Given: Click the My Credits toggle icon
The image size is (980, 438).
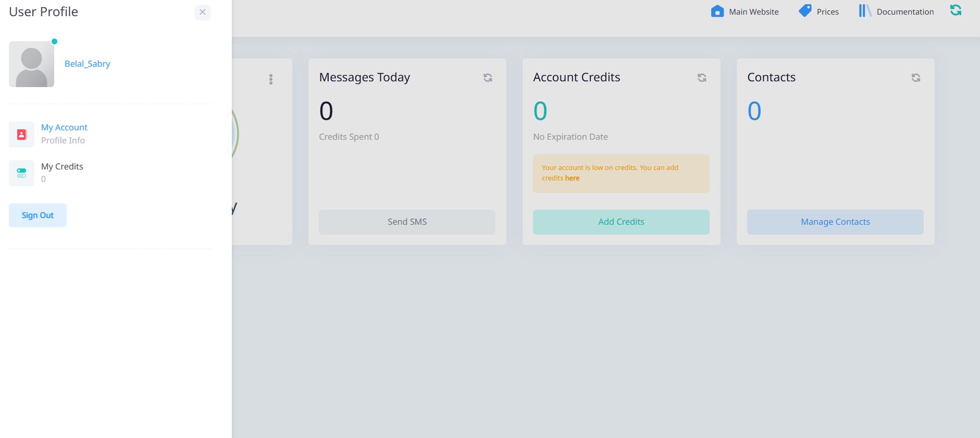Looking at the screenshot, I should tap(21, 173).
